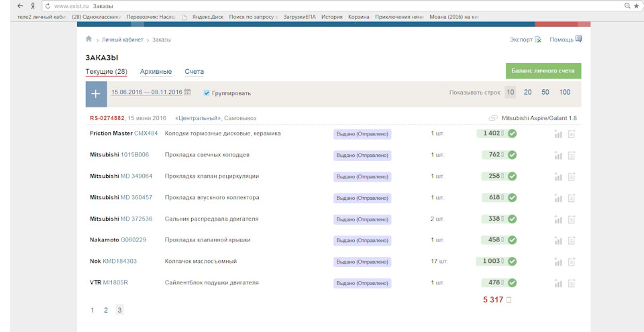
Task: Open the Моана (2016) bookmark
Action: pyautogui.click(x=454, y=17)
